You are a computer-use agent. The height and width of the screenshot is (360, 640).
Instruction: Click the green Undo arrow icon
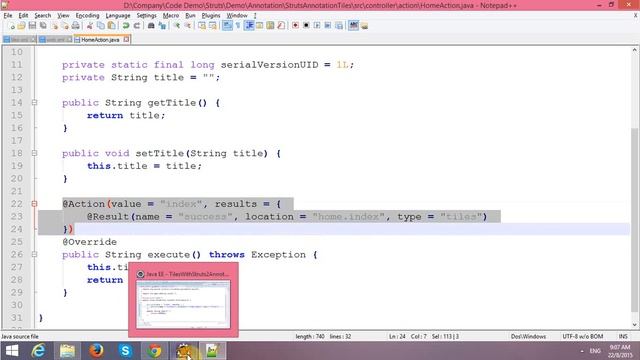(x=126, y=26)
